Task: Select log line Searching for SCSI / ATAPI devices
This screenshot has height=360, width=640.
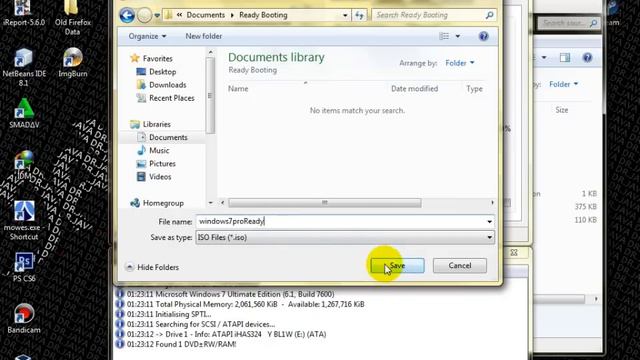Action: coord(200,324)
